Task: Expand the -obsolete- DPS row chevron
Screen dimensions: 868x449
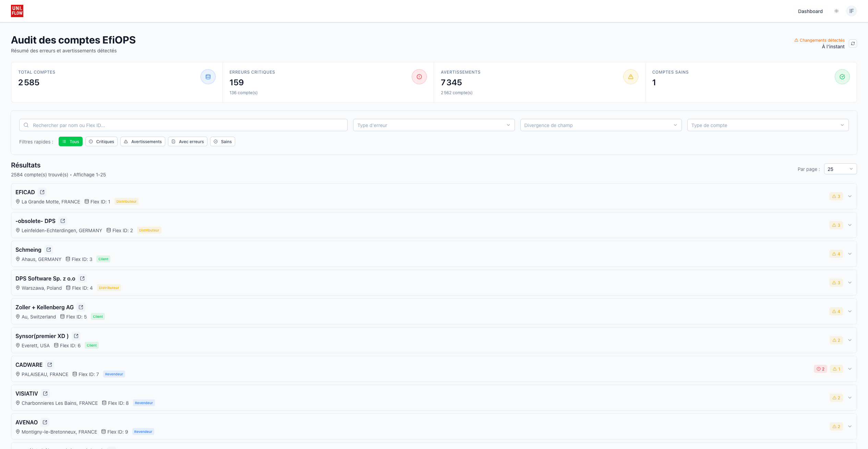Action: 850,225
